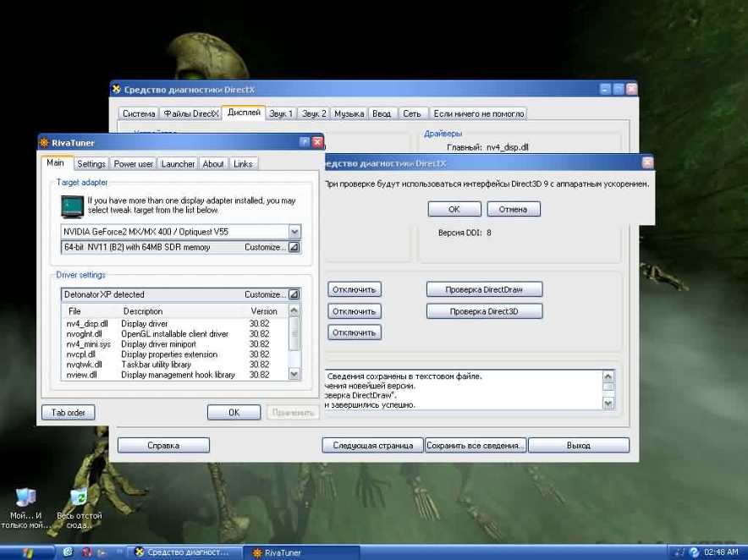The width and height of the screenshot is (748, 560).
Task: Open RivaTuner context help question button
Action: pos(305,143)
